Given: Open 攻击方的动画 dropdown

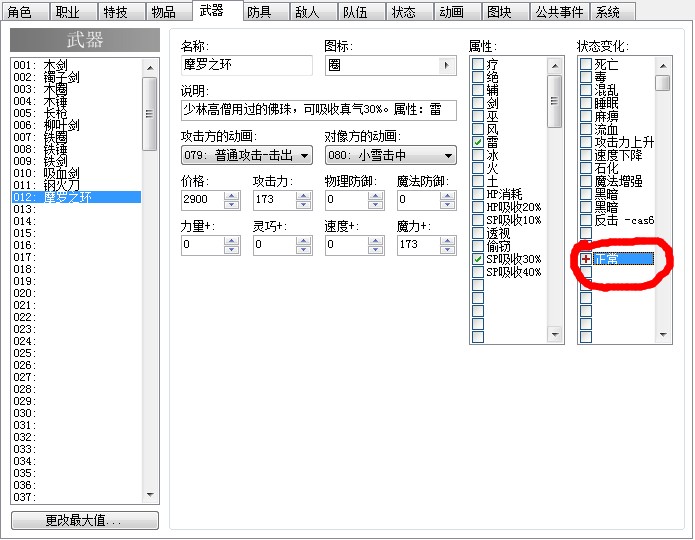Looking at the screenshot, I should pyautogui.click(x=246, y=155).
